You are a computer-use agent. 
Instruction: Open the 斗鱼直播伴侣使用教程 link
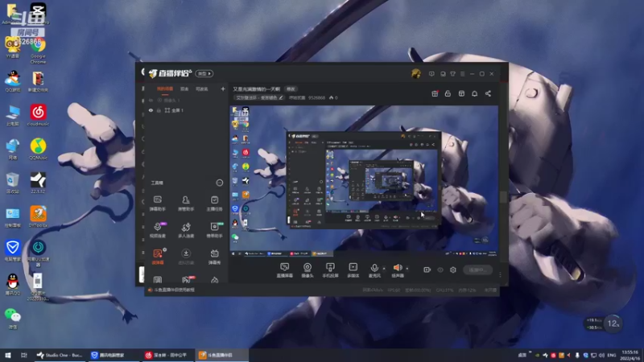pyautogui.click(x=174, y=290)
